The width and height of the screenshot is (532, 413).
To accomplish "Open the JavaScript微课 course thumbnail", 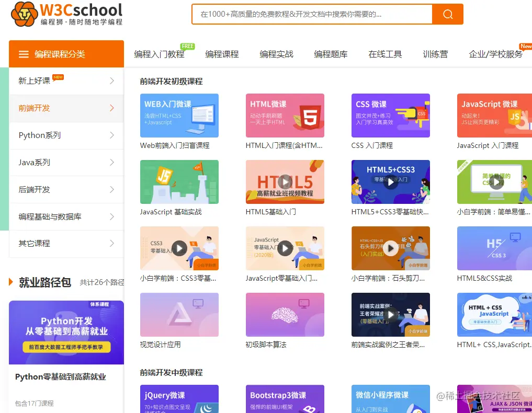I will tap(494, 116).
